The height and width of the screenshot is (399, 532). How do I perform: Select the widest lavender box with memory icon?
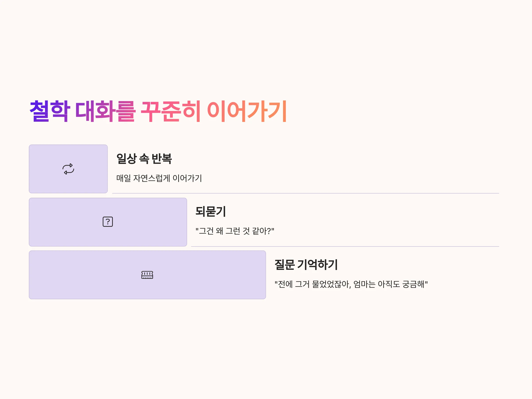pos(147,275)
